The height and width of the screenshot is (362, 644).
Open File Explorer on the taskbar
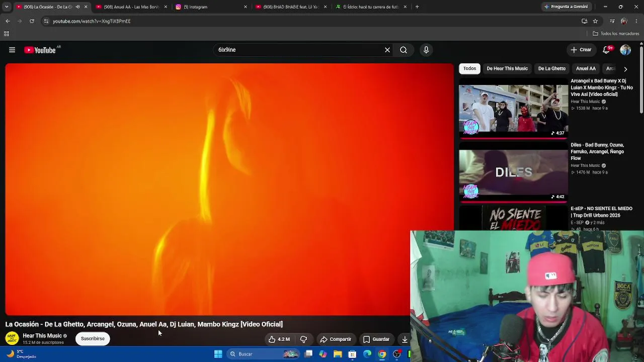point(338,354)
